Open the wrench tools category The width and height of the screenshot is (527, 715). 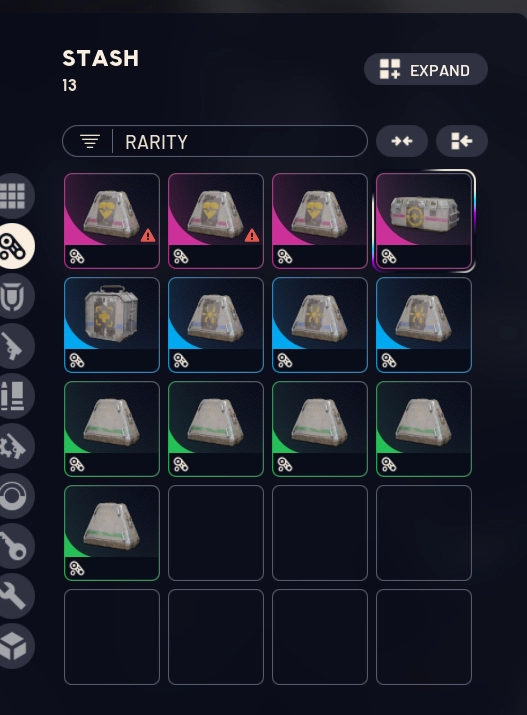(13, 596)
